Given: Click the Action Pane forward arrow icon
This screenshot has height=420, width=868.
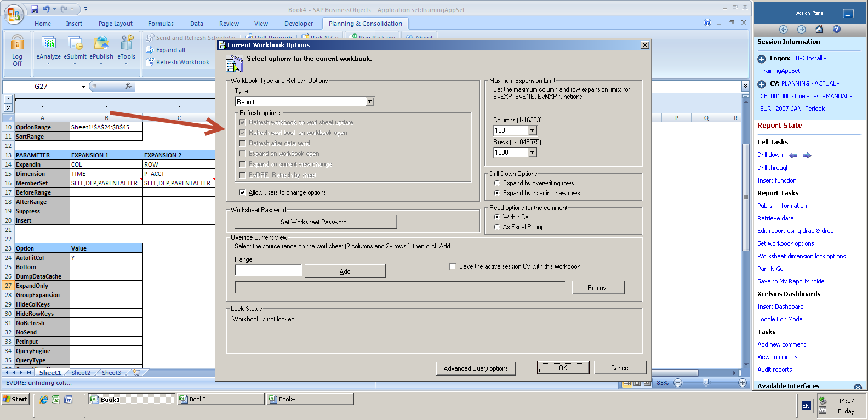Looking at the screenshot, I should (801, 29).
